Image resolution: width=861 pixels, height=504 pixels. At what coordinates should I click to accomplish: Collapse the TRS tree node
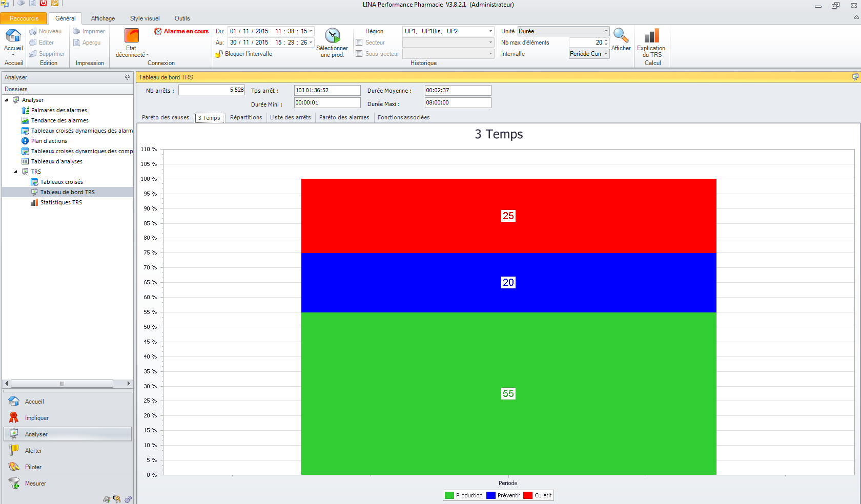pyautogui.click(x=16, y=172)
